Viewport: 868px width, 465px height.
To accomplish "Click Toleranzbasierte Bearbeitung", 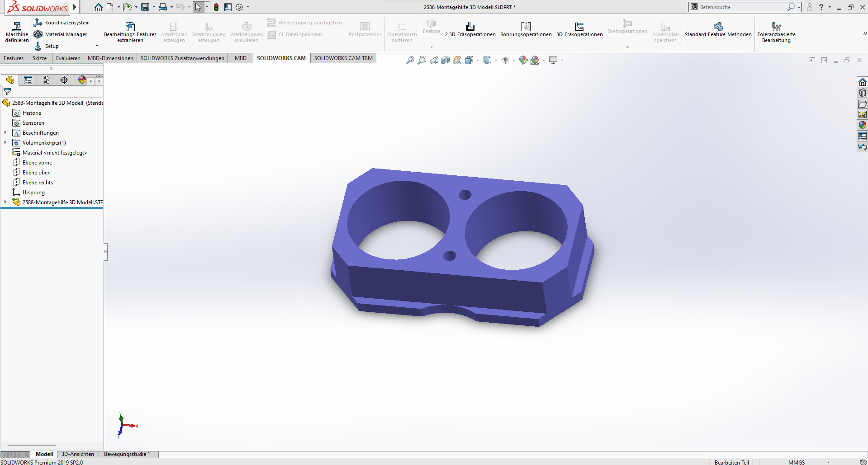I will (x=777, y=32).
